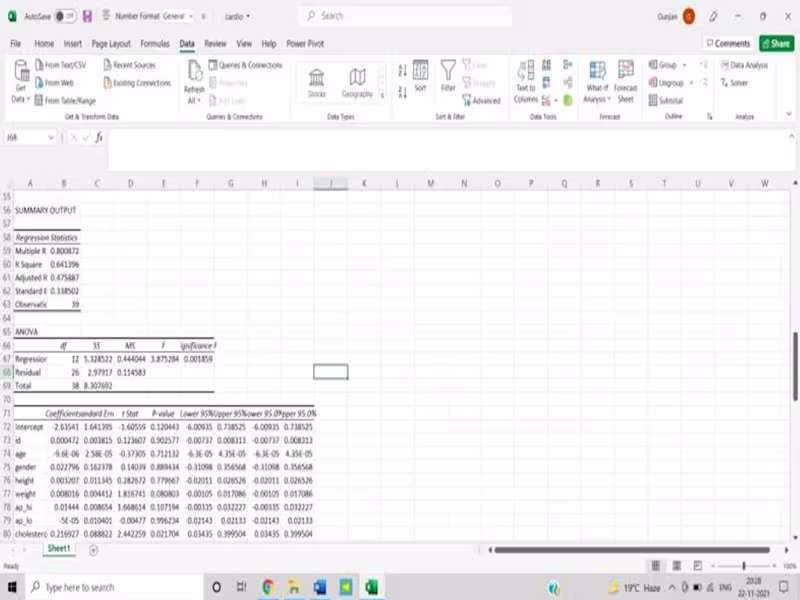Select the Stocks data type
The height and width of the screenshot is (600, 800).
(x=318, y=80)
